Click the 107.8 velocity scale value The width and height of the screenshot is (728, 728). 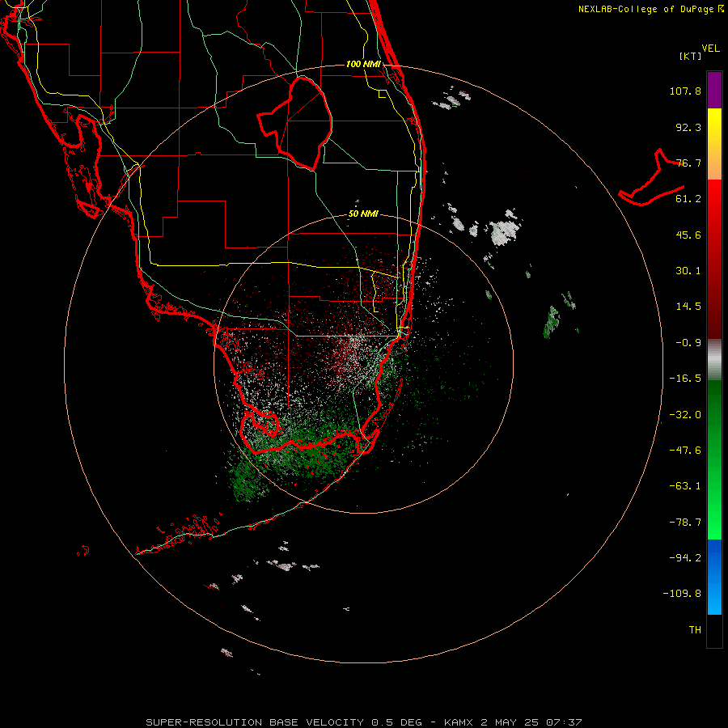point(685,91)
